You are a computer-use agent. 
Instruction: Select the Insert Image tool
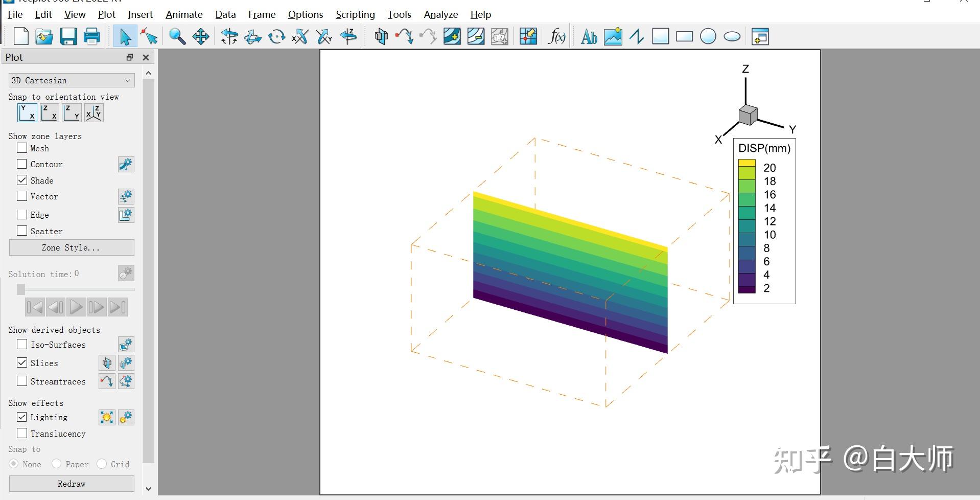click(613, 36)
